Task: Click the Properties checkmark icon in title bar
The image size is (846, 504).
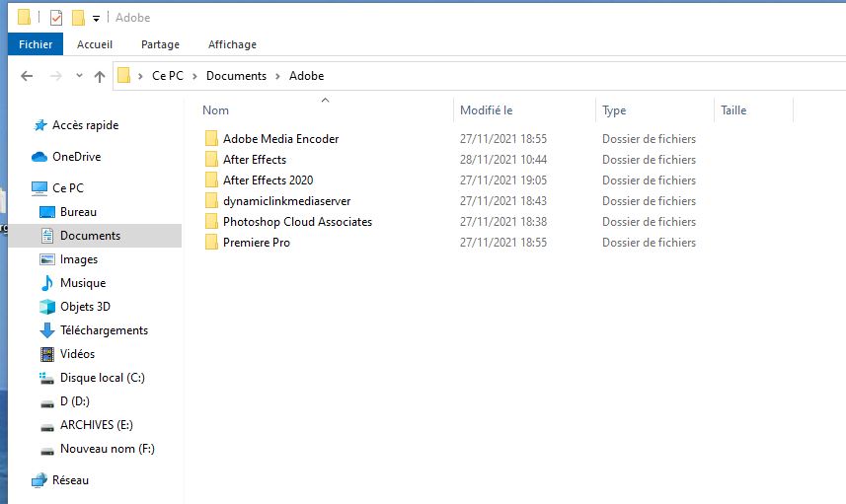Action: coord(56,18)
